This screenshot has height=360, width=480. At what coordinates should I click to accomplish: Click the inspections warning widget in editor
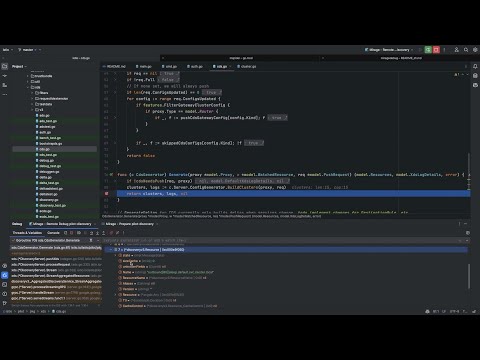(457, 74)
